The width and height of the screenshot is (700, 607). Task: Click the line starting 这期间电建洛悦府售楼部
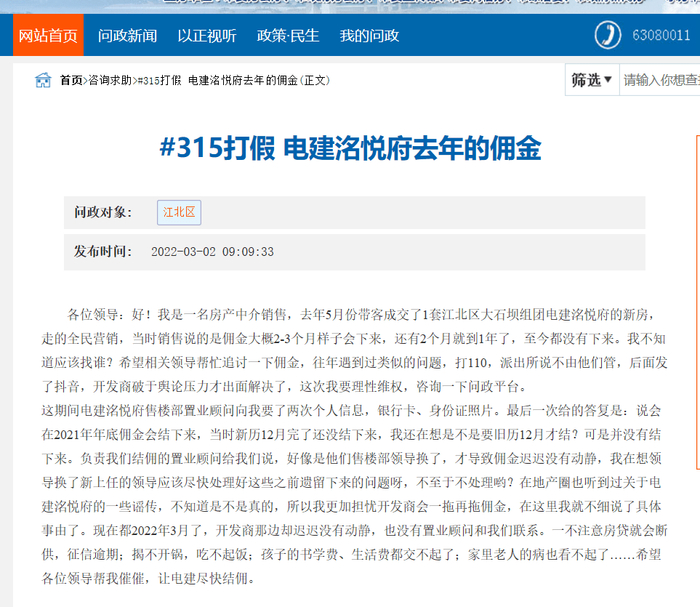(x=351, y=411)
